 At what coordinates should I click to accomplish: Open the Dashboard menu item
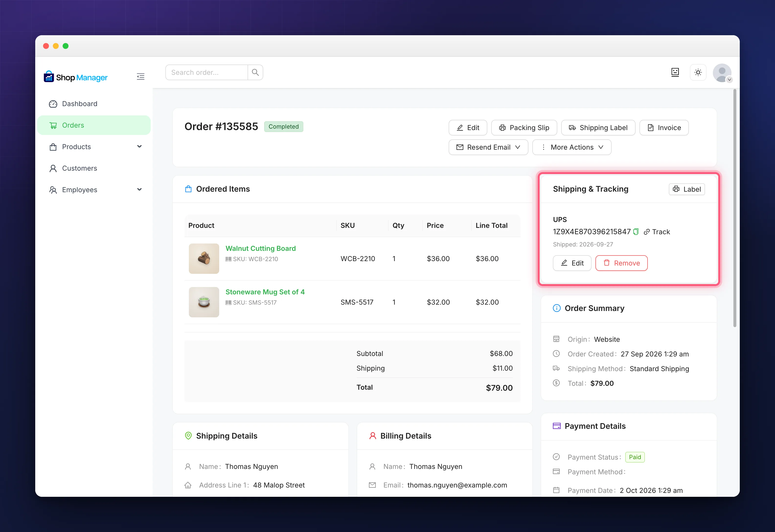point(94,104)
